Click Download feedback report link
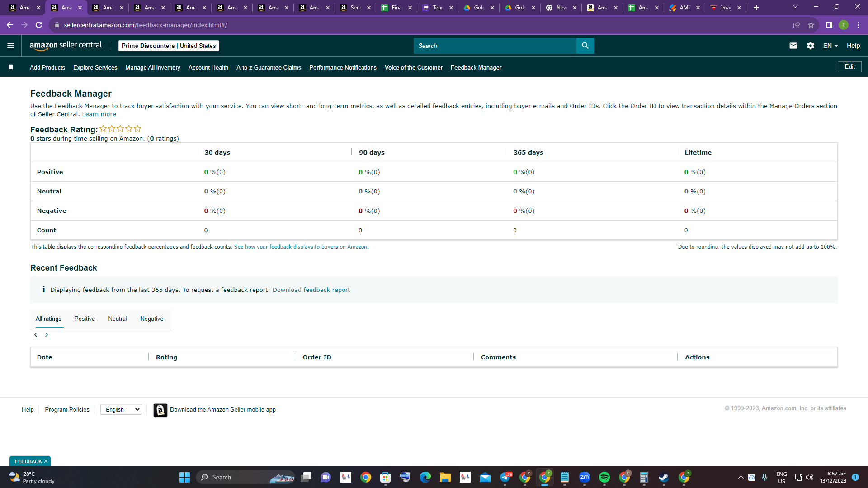 [x=311, y=290]
